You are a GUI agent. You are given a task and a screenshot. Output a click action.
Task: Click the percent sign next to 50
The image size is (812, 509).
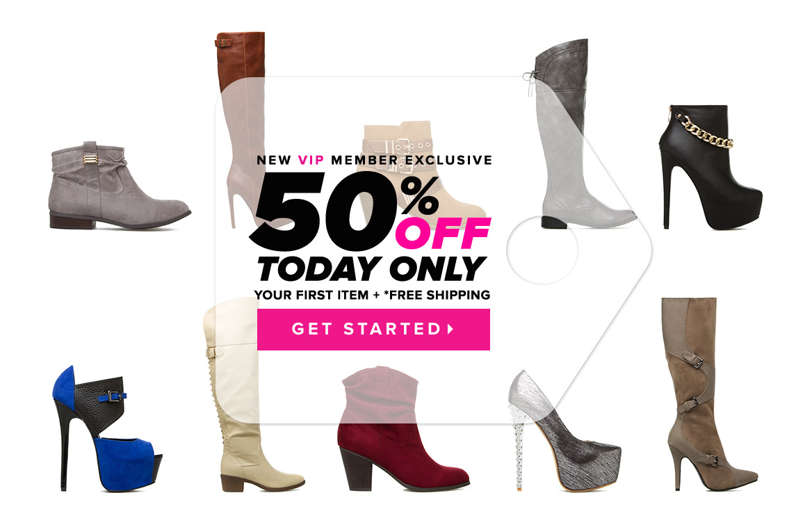pos(420,195)
